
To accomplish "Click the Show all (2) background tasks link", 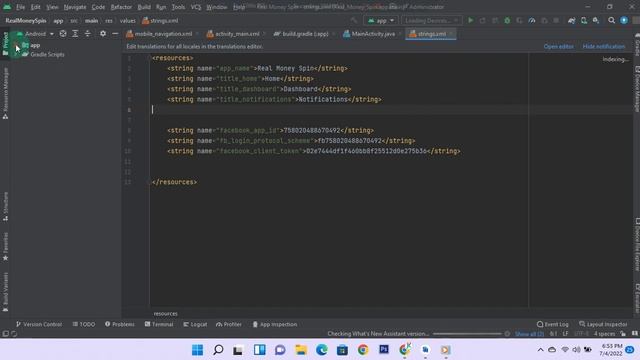I will (529, 334).
